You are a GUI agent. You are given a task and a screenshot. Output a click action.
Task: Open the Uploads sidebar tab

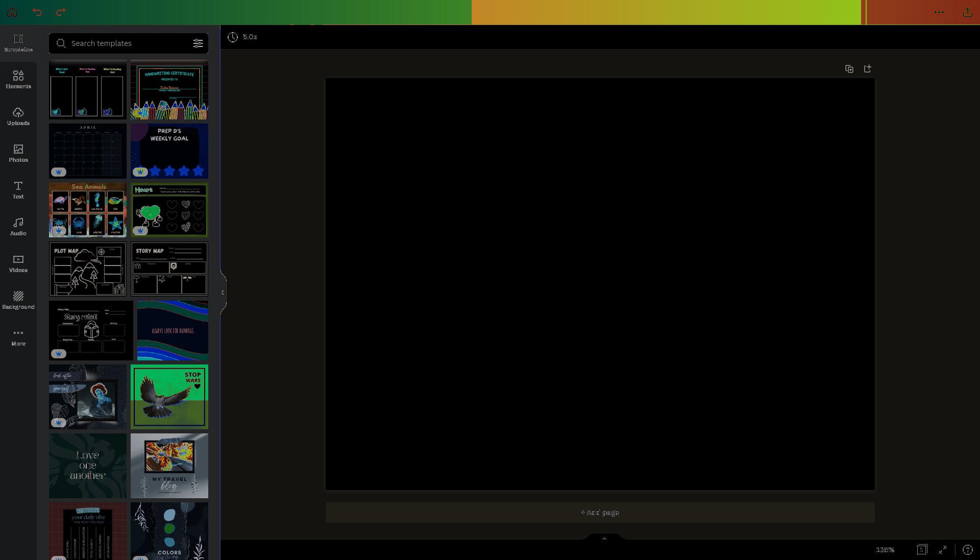(x=18, y=117)
